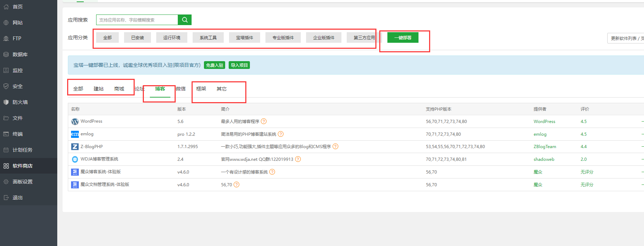Click the firewall shield icon in the sidebar
This screenshot has height=246, width=644.
coord(6,102)
